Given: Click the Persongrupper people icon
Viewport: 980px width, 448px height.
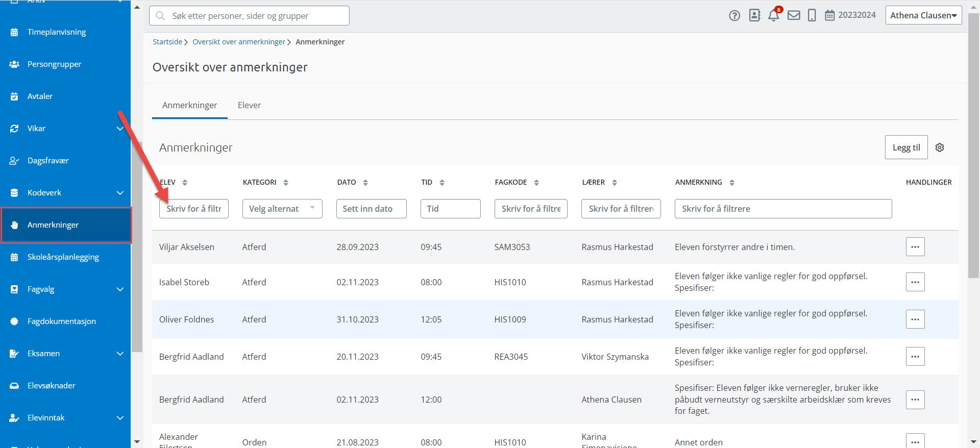Looking at the screenshot, I should tap(14, 64).
